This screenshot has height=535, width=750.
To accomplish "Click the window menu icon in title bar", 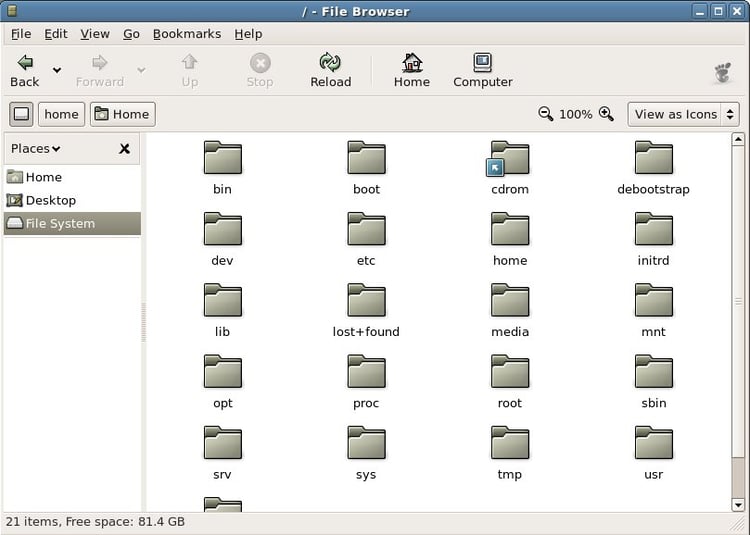I will pyautogui.click(x=13, y=11).
